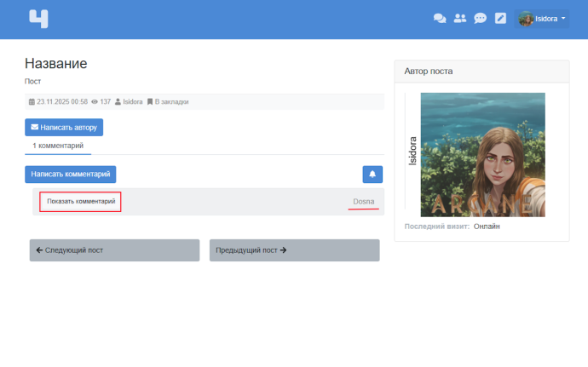The width and height of the screenshot is (588, 367).
Task: Click the author's portrait image
Action: tap(483, 154)
